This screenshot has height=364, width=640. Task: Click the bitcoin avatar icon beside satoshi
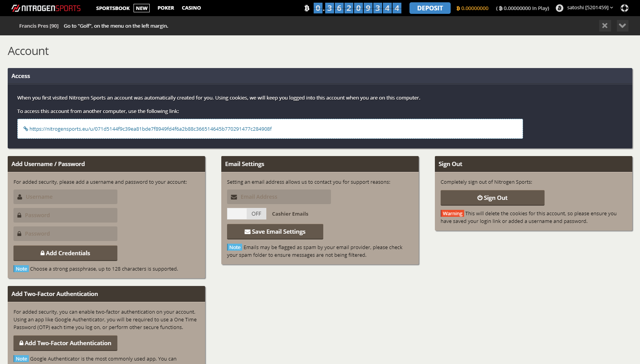click(560, 8)
